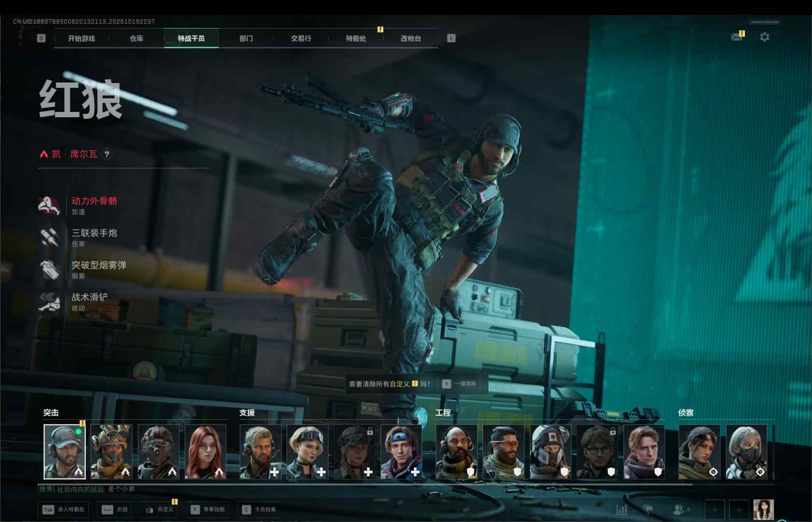Click the flag icon in bottom bar
Screen dimensions: 812x522
648,509
